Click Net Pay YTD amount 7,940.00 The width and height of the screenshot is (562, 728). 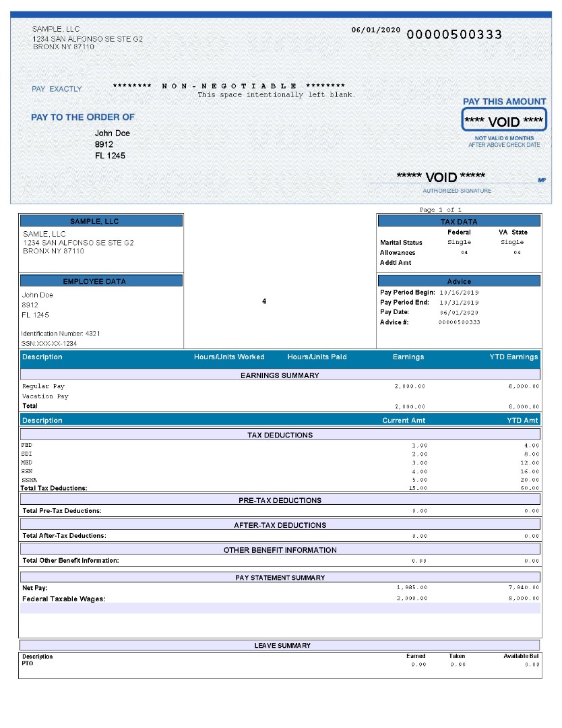click(524, 587)
